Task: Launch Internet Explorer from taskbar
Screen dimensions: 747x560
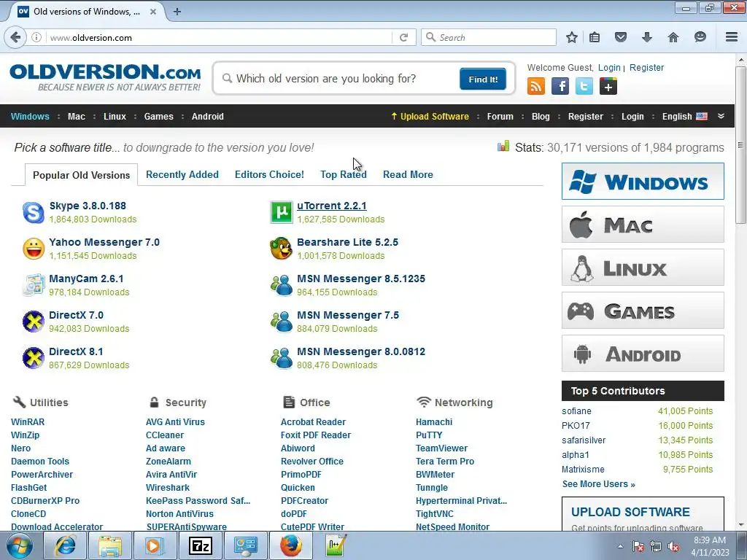Action: point(64,545)
